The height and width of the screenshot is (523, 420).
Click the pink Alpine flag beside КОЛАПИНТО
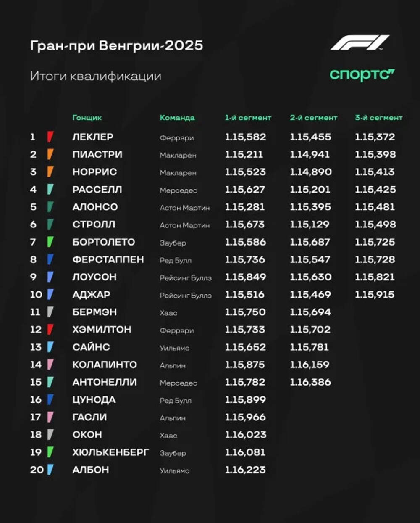pyautogui.click(x=50, y=365)
